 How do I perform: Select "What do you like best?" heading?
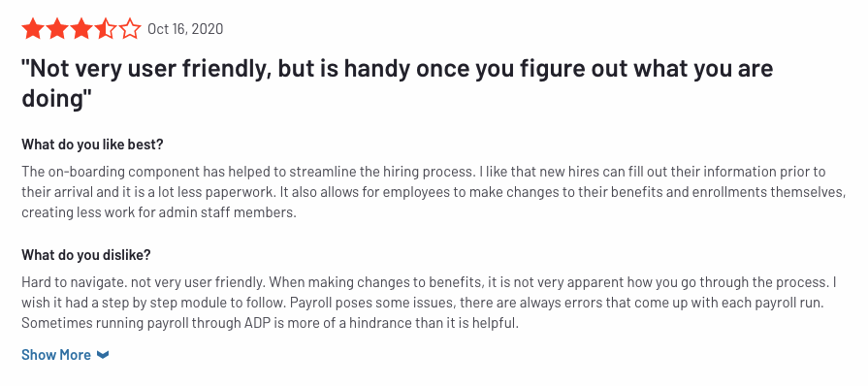(92, 145)
